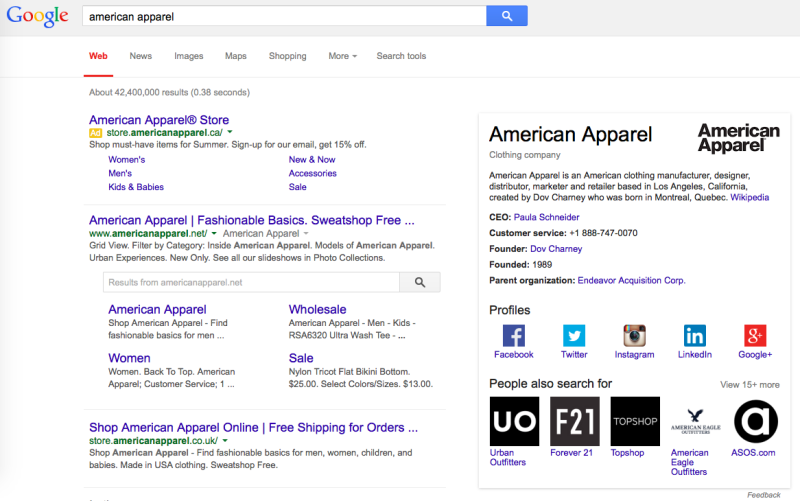Open the Instagram profile icon
The width and height of the screenshot is (800, 501).
[634, 336]
